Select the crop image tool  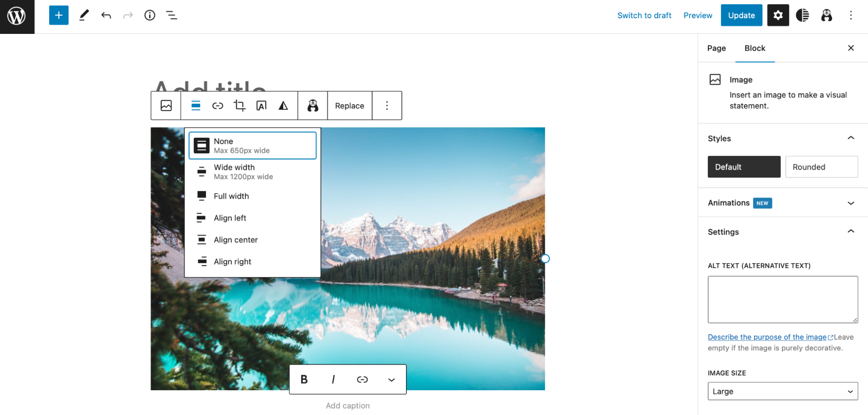[239, 105]
